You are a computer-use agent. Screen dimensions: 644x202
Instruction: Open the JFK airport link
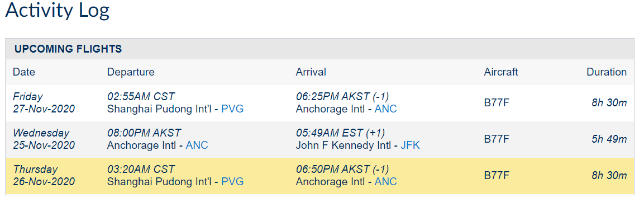click(x=411, y=145)
